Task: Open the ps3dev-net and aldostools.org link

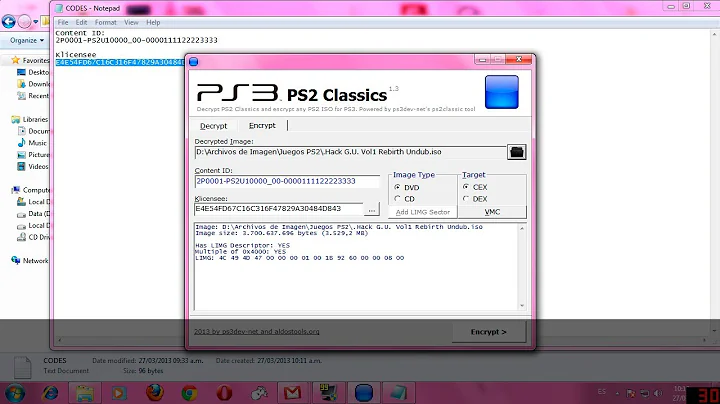Action: pyautogui.click(x=257, y=331)
